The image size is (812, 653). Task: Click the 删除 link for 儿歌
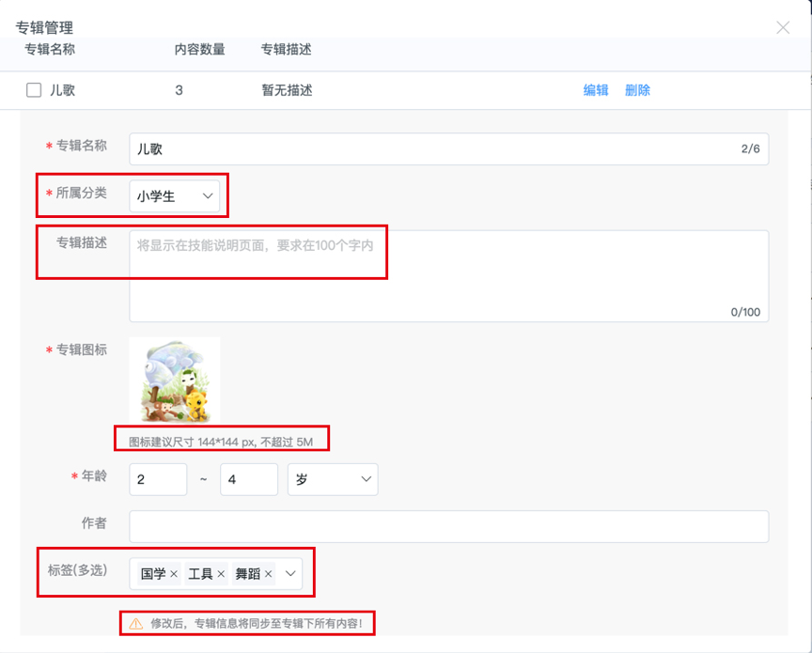tap(637, 90)
